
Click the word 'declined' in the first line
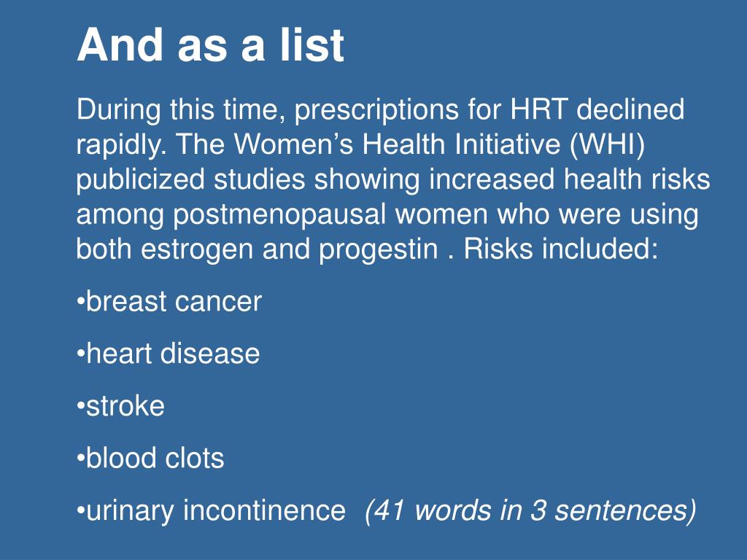(x=631, y=109)
